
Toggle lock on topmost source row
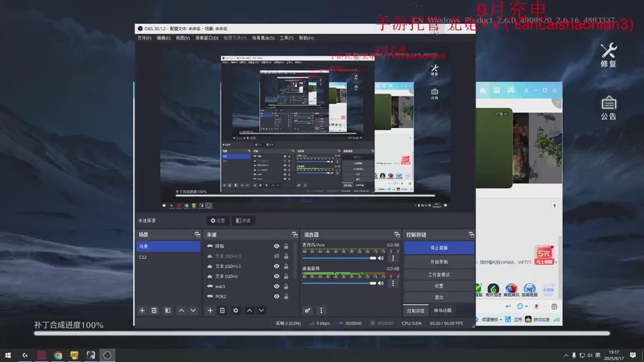pyautogui.click(x=287, y=246)
